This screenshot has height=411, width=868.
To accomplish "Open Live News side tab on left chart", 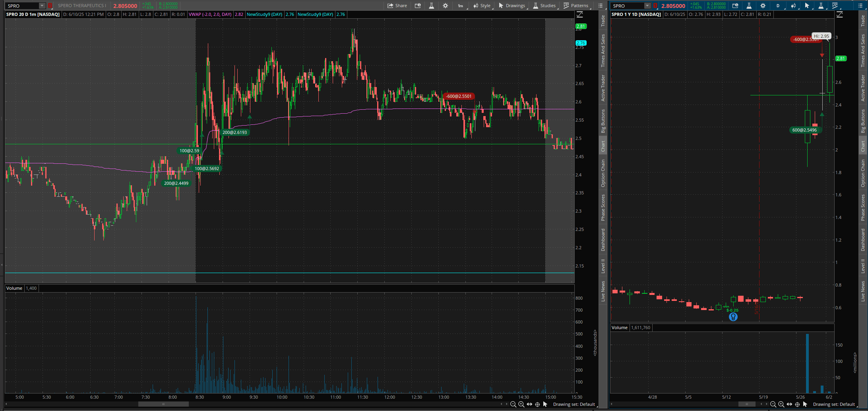I will (603, 291).
